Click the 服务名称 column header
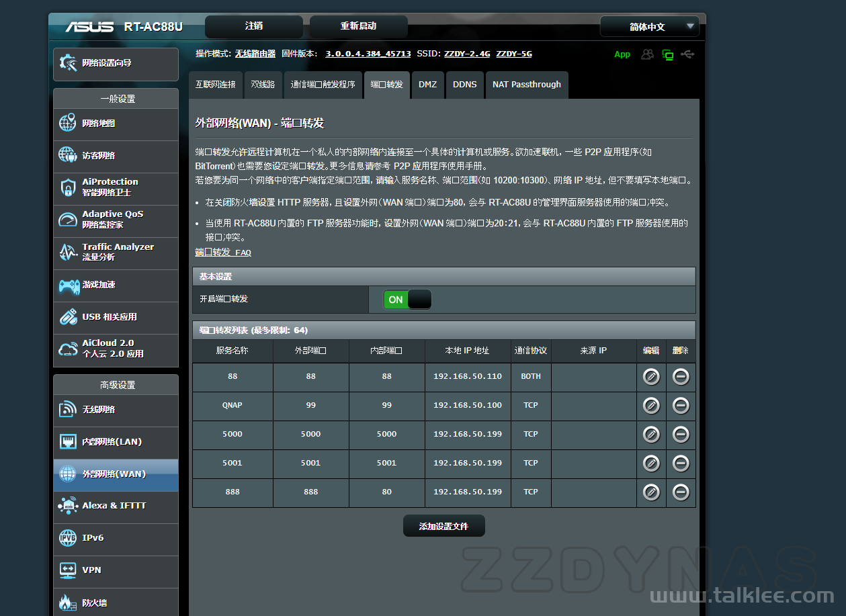 coord(232,351)
